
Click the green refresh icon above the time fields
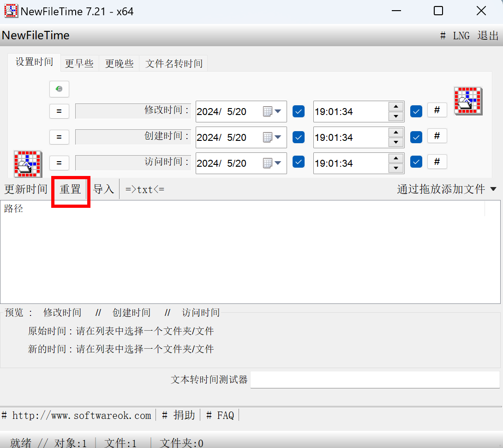[x=59, y=89]
